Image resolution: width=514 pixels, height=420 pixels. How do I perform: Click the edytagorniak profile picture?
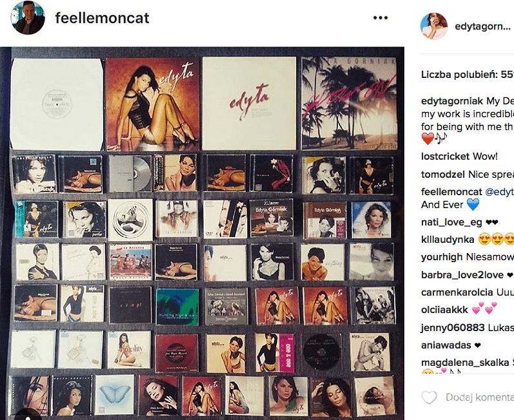[434, 26]
